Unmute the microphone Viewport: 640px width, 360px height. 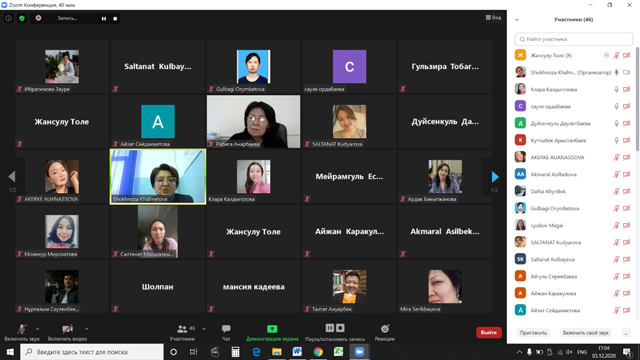[x=22, y=332]
